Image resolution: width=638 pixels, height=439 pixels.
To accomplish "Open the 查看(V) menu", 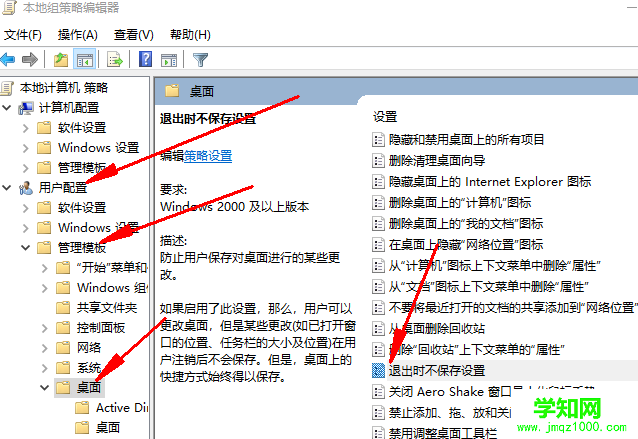I will click(x=133, y=35).
